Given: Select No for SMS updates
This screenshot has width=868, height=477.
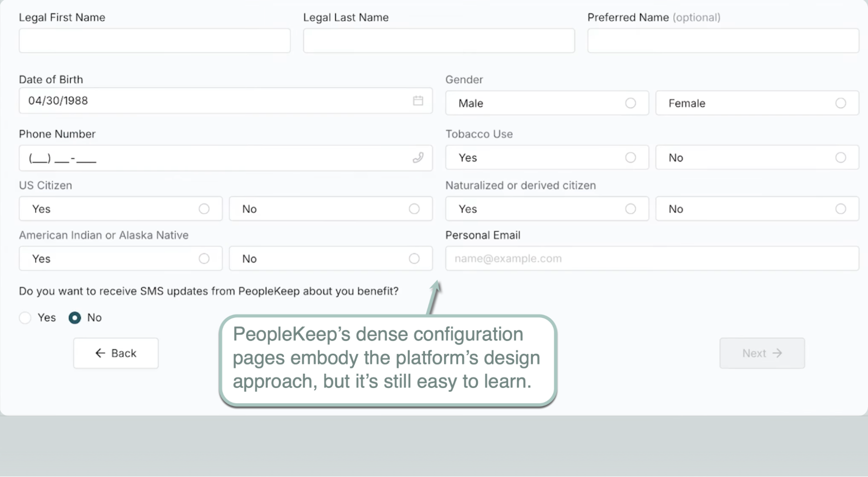Looking at the screenshot, I should [x=75, y=318].
